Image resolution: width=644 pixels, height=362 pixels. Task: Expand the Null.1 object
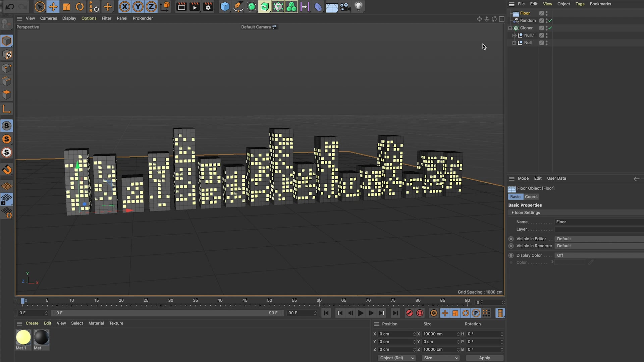point(514,35)
